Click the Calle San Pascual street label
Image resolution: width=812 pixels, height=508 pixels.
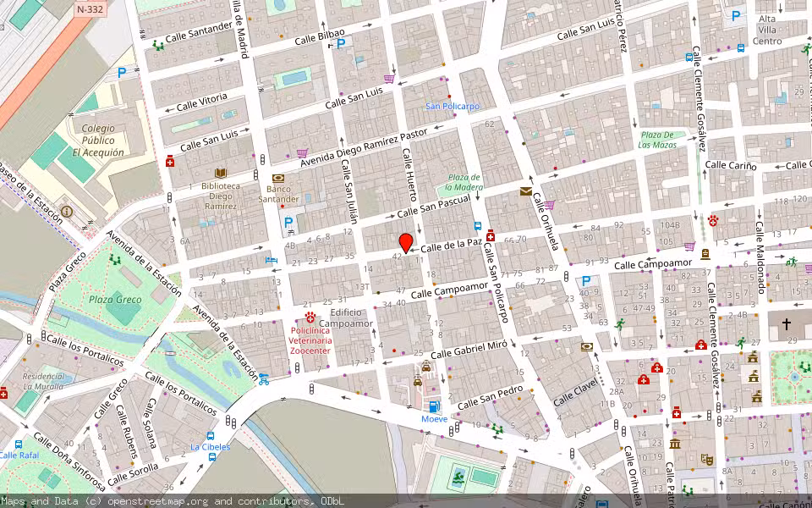point(434,207)
